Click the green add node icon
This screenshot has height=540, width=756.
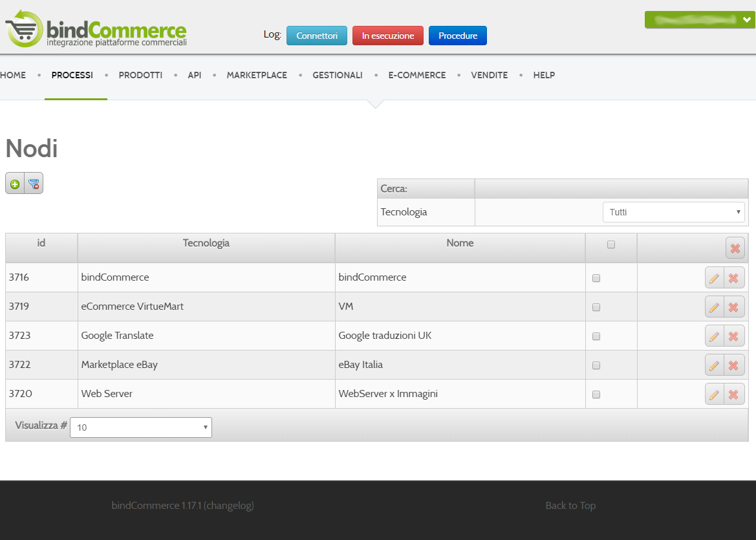point(15,184)
